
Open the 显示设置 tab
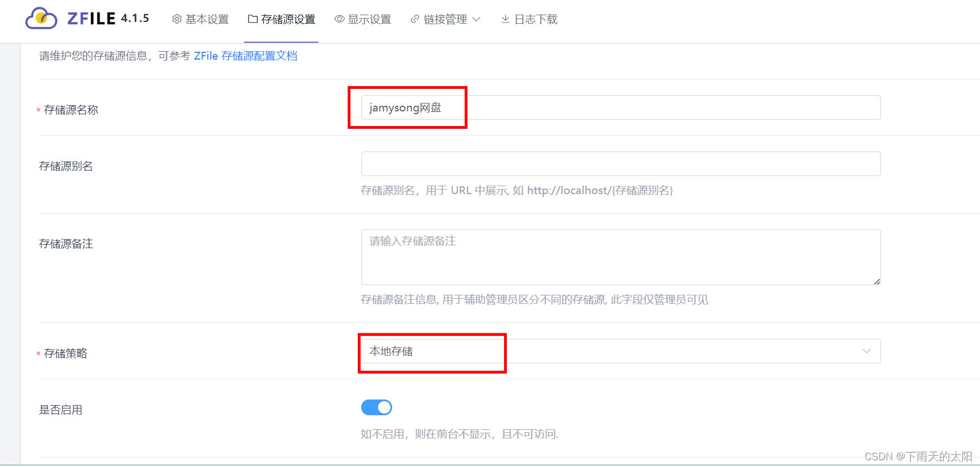pos(363,20)
